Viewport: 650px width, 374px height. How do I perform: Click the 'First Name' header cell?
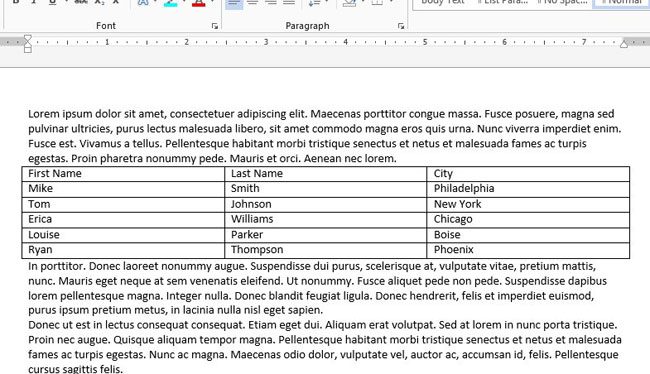[x=123, y=174]
